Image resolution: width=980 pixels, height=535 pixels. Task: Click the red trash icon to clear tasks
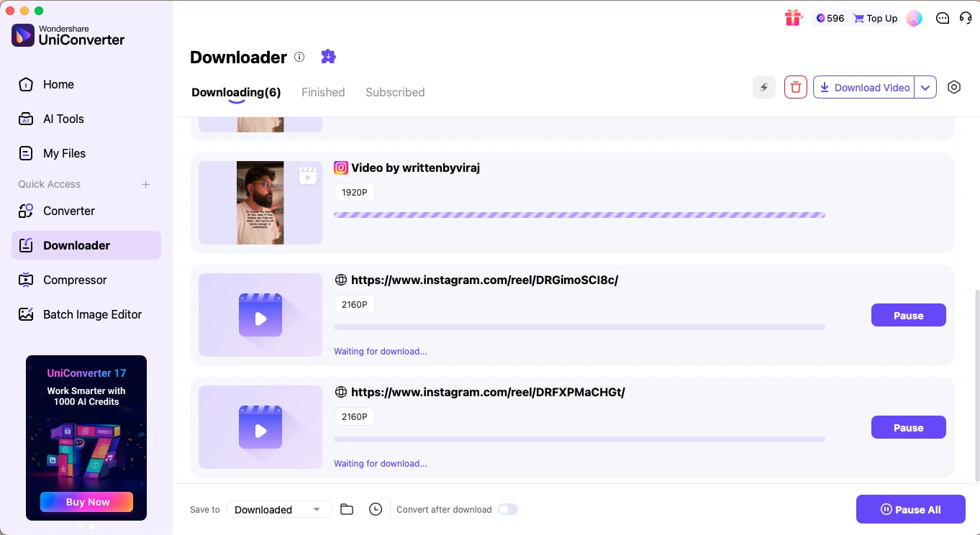coord(795,86)
